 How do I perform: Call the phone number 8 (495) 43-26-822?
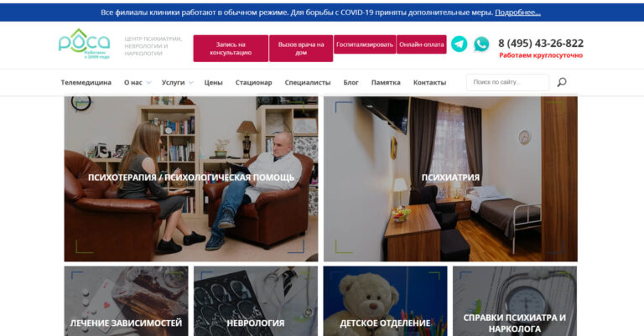[541, 43]
